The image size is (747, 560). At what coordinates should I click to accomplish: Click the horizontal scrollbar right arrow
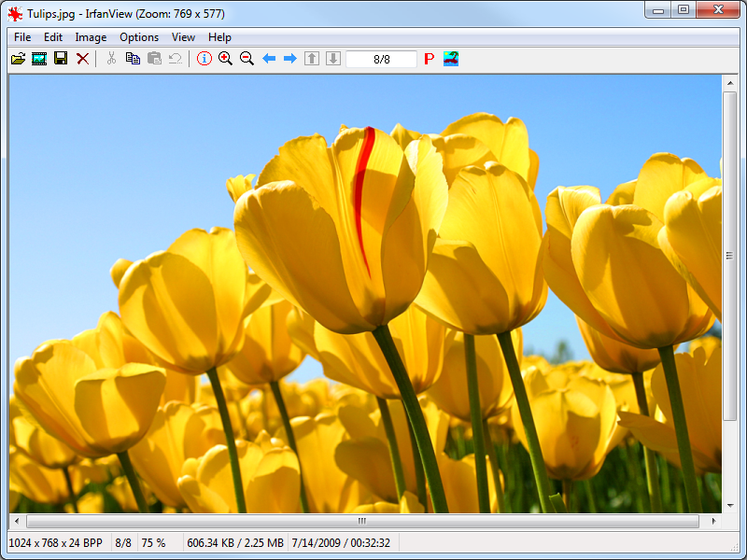pos(713,521)
